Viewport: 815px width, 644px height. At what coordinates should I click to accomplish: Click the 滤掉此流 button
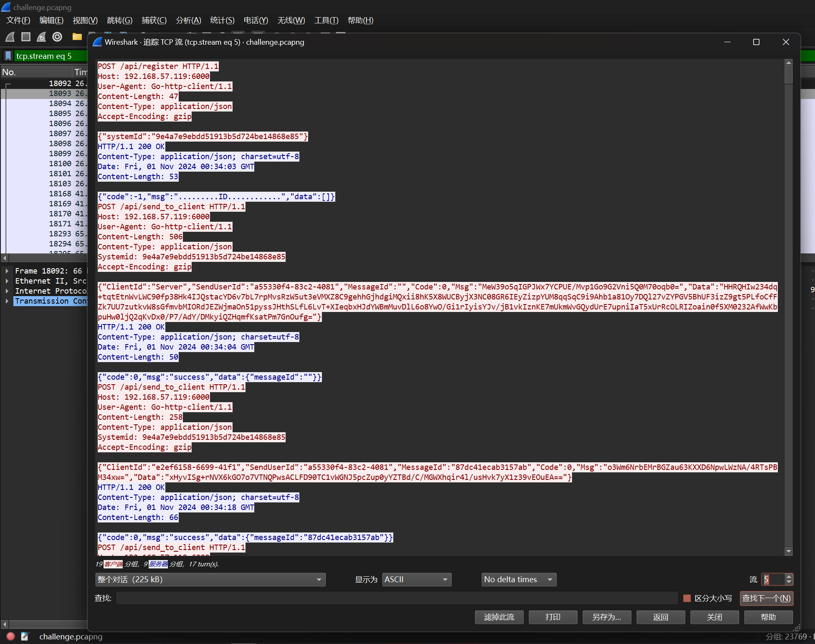coord(499,617)
